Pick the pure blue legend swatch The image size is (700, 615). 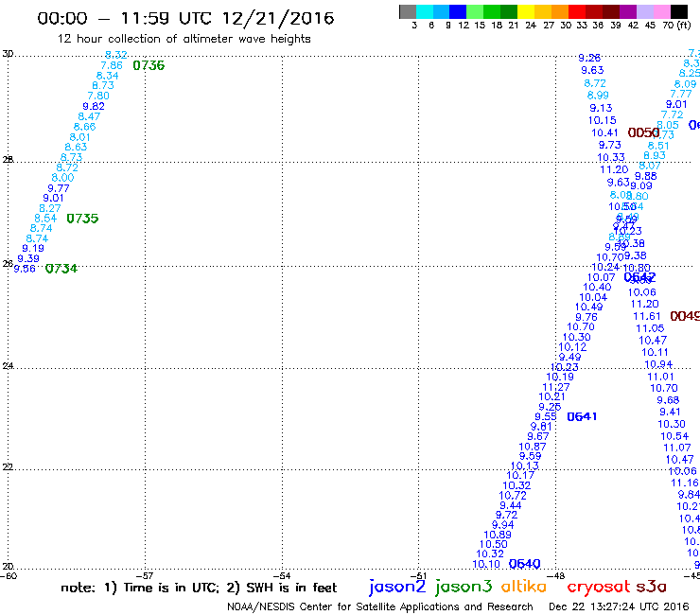[458, 11]
